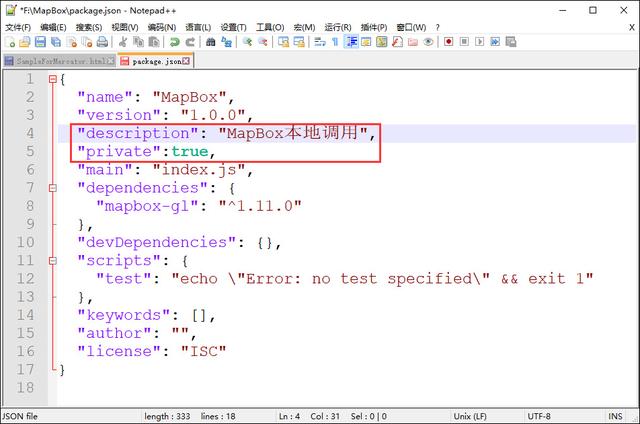Open Replace dialog from the toolbar icon
The height and width of the screenshot is (424, 640).
tap(227, 42)
